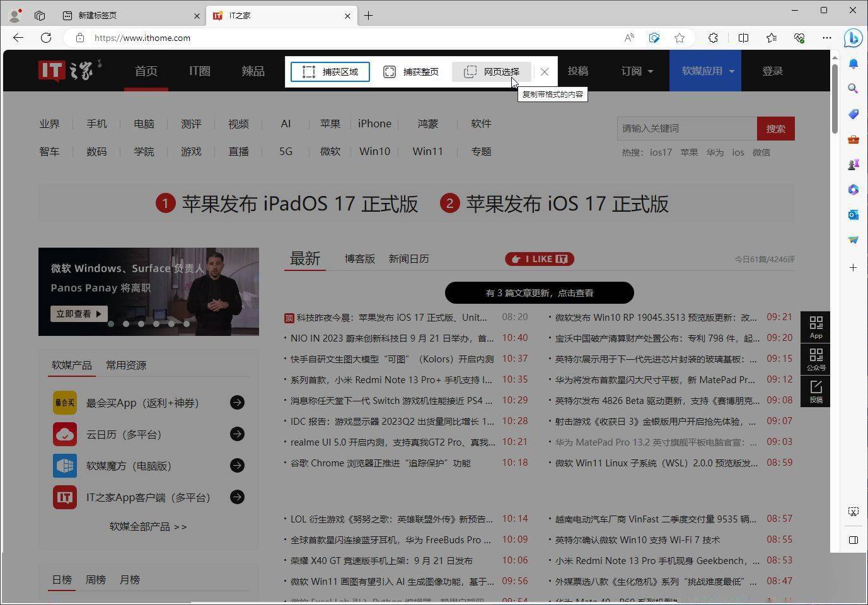The height and width of the screenshot is (605, 868).
Task: Open the sidebar search icon
Action: tap(854, 89)
